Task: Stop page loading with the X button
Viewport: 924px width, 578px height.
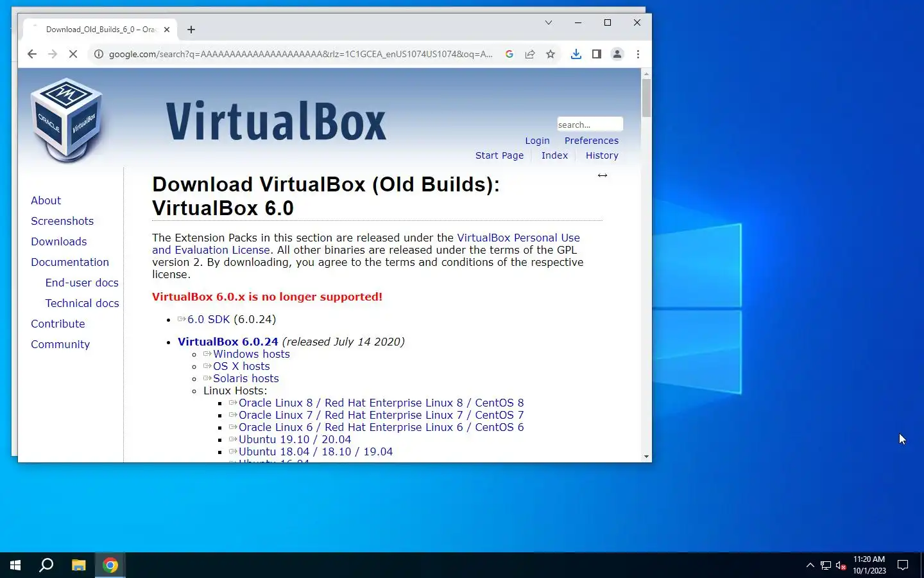Action: click(73, 54)
